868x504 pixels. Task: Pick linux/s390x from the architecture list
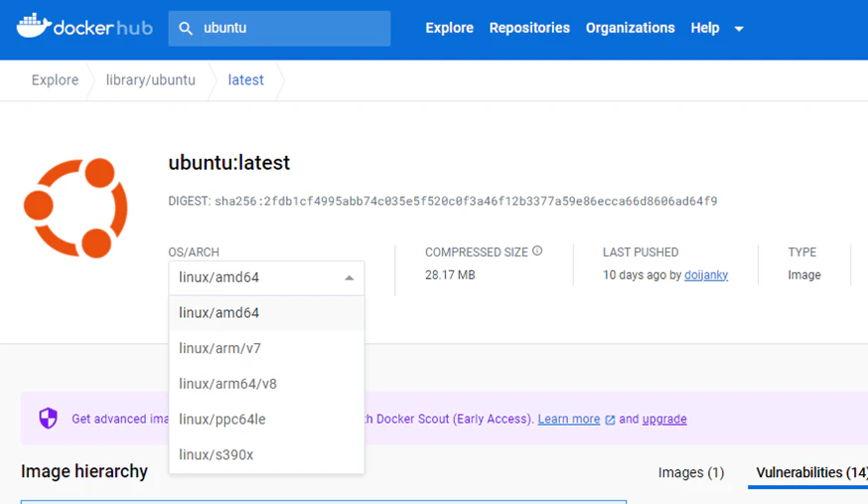[266, 454]
